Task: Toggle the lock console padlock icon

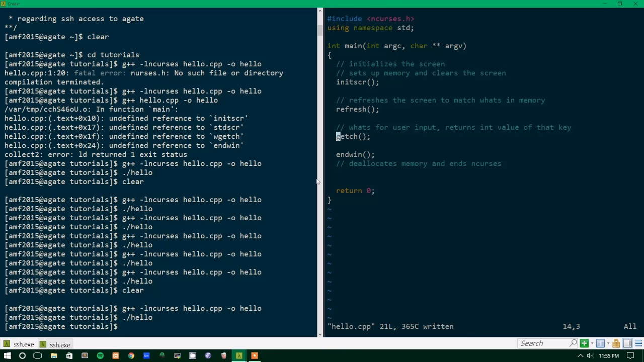Action: [x=616, y=343]
